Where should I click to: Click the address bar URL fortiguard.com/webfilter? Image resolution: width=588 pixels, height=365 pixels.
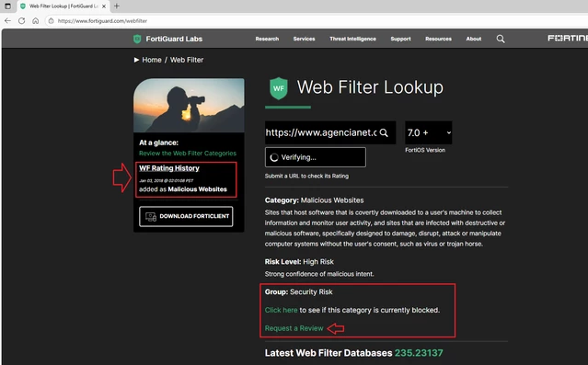tap(102, 21)
